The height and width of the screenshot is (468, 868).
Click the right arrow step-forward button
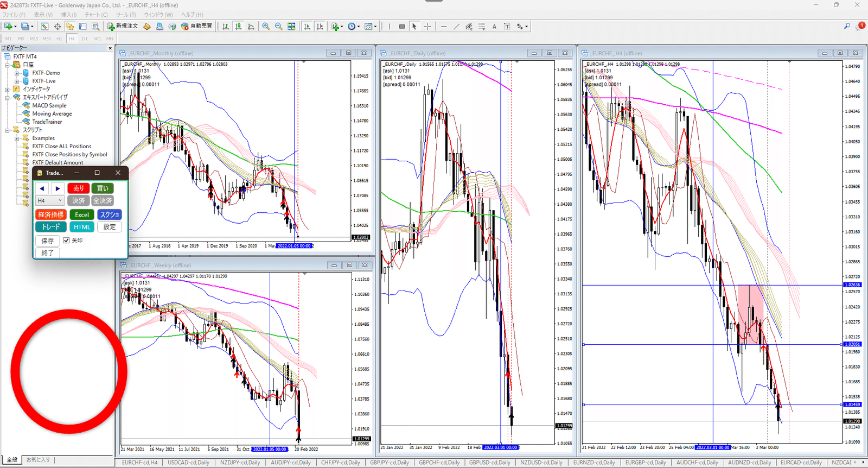point(58,188)
